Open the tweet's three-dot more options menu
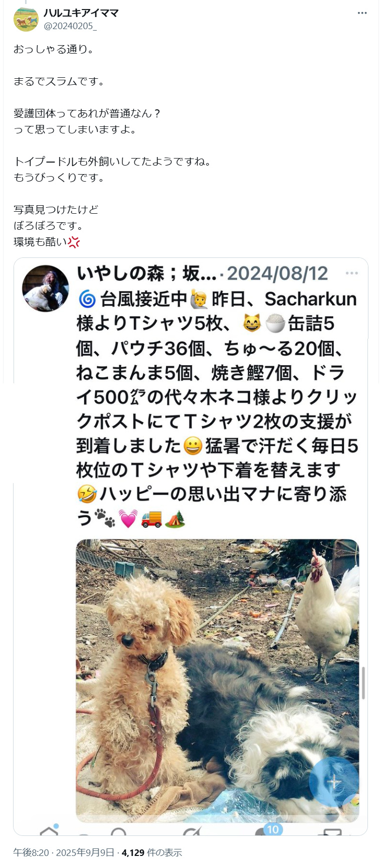The width and height of the screenshot is (380, 868). [362, 13]
